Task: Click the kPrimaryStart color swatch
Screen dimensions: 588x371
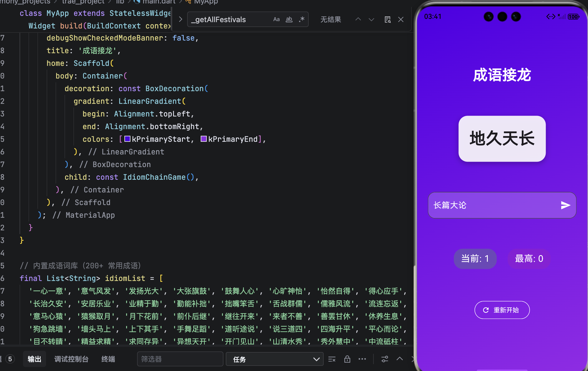Action: coord(127,139)
